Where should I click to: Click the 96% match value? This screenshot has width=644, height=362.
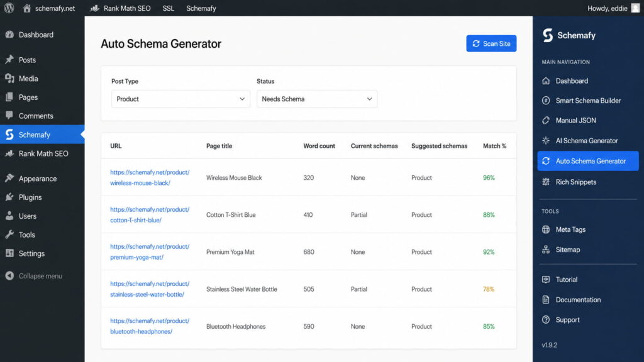[x=489, y=178]
